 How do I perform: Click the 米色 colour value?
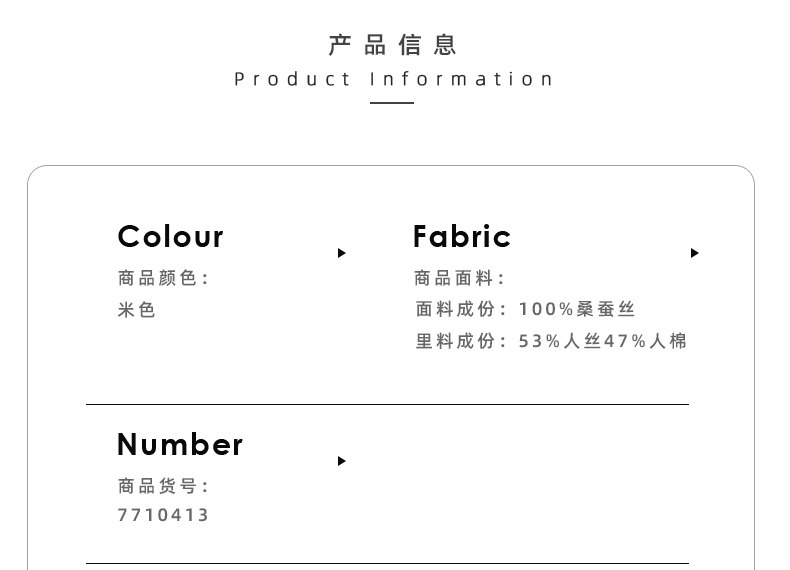point(137,310)
